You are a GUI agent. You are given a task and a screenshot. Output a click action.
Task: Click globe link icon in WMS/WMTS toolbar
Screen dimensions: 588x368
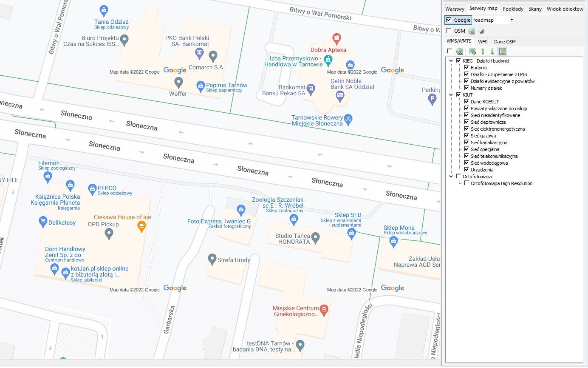tap(460, 52)
